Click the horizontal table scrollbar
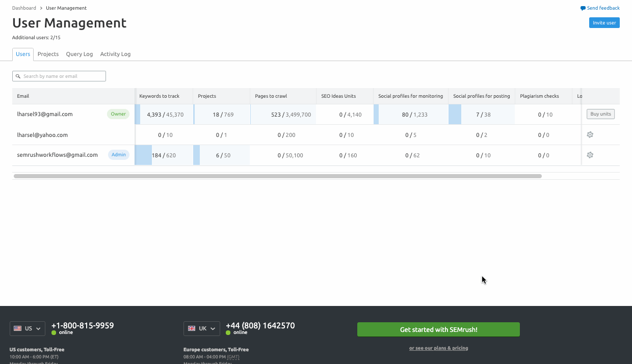The width and height of the screenshot is (632, 364). pyautogui.click(x=278, y=176)
